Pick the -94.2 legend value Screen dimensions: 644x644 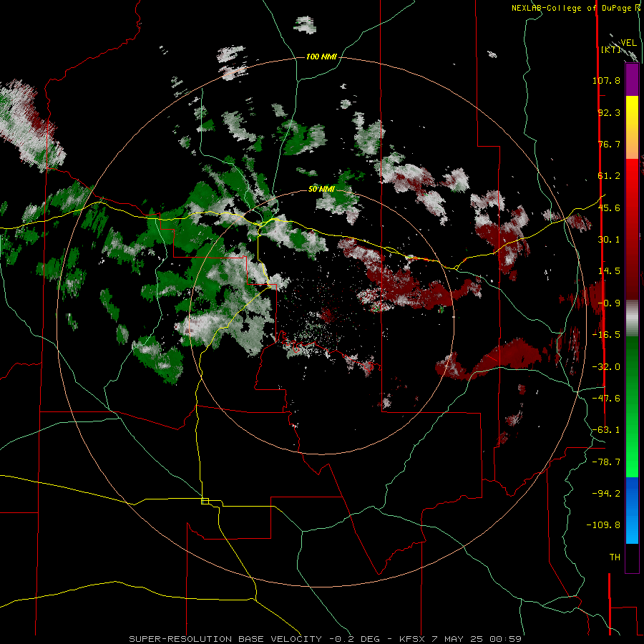606,494
